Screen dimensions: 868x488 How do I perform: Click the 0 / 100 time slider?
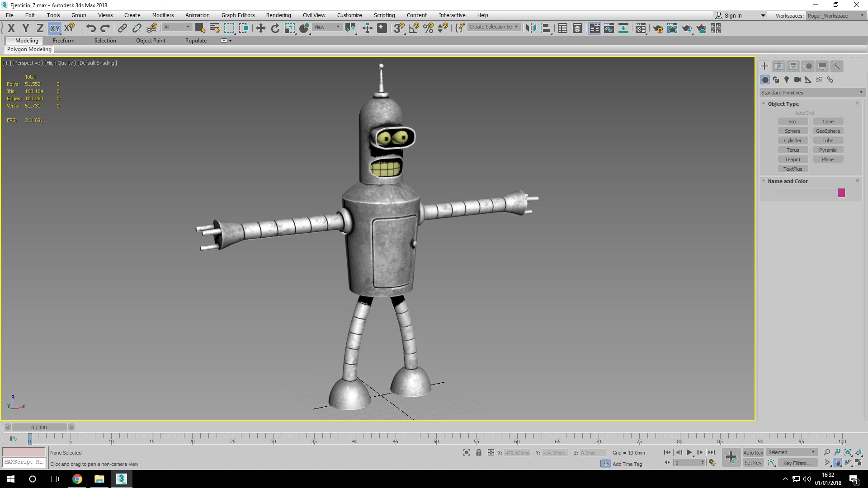(x=39, y=427)
